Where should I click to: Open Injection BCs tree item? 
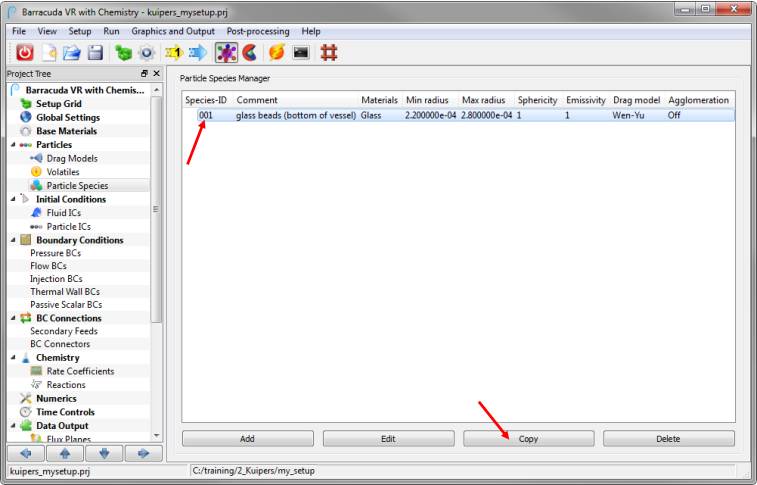click(x=56, y=279)
